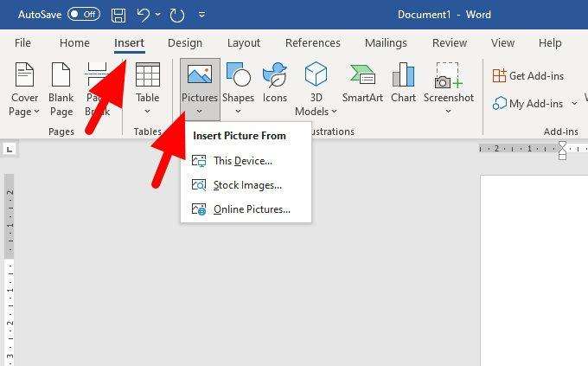
Task: Click the Table grid icon
Action: 147,74
